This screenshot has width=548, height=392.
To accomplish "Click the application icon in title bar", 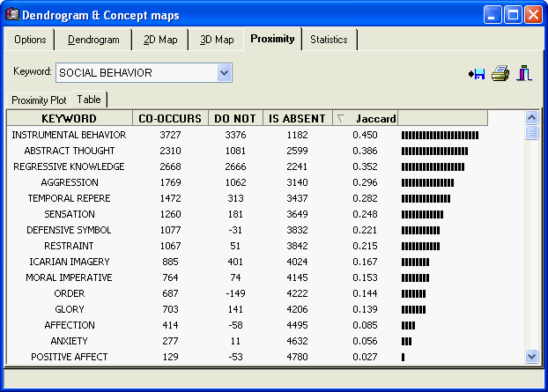I will tap(14, 15).
